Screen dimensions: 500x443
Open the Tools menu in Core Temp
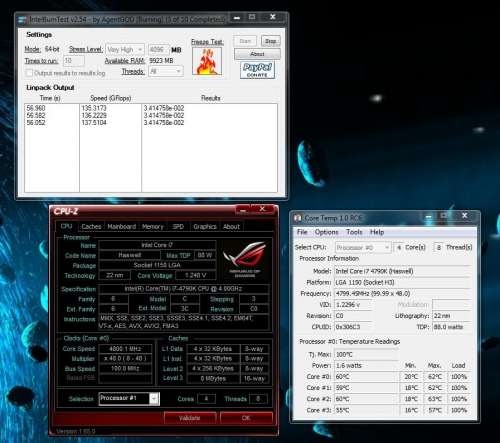(354, 232)
